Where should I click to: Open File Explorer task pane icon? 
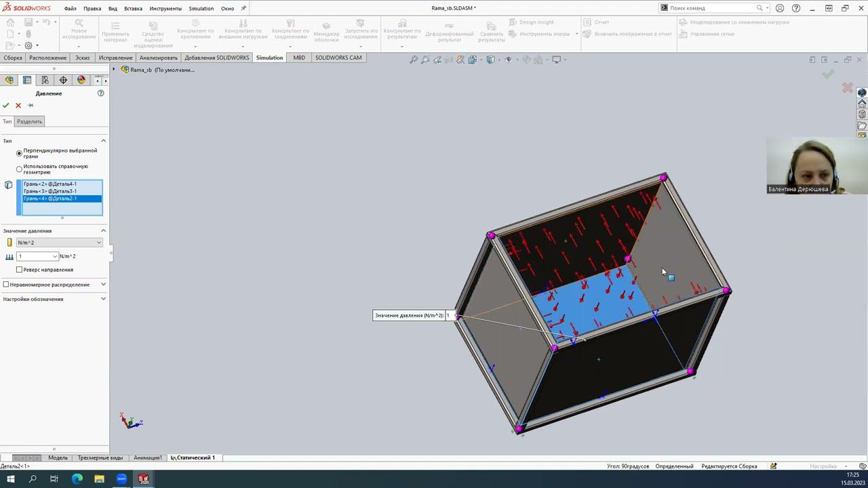[862, 125]
